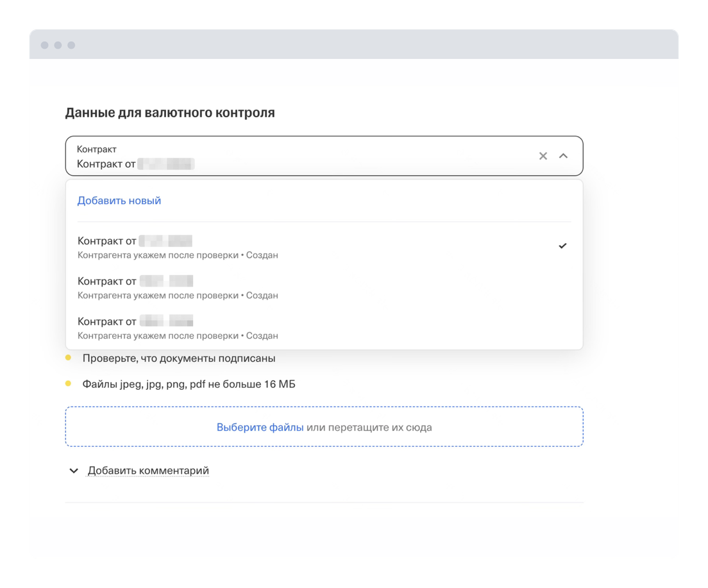This screenshot has width=708, height=588.
Task: Collapse the Контракт dropdown with the up chevron
Action: point(563,156)
